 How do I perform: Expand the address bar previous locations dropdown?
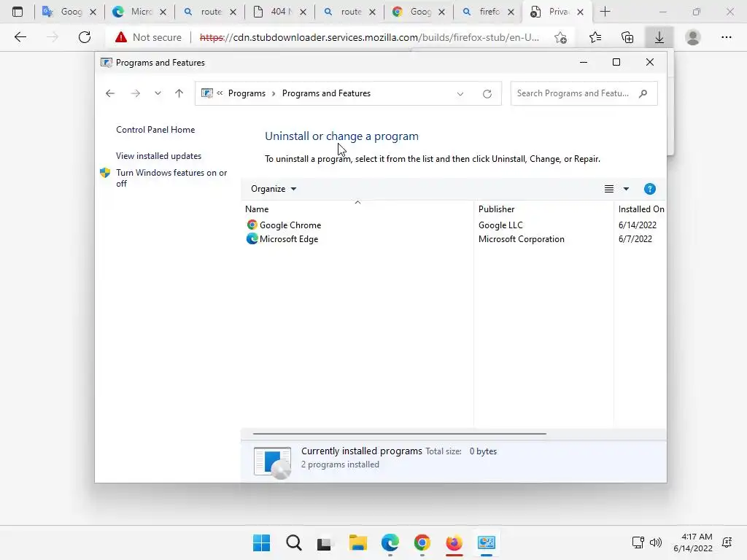460,94
